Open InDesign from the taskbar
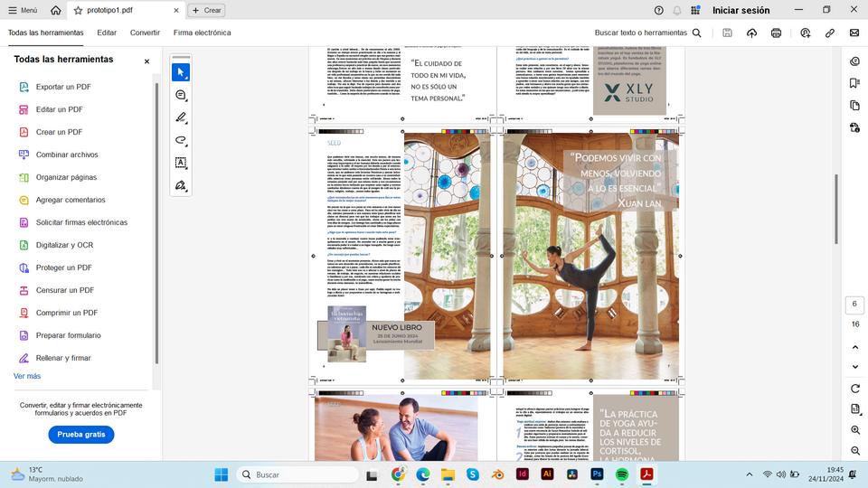868x488 pixels. [523, 474]
